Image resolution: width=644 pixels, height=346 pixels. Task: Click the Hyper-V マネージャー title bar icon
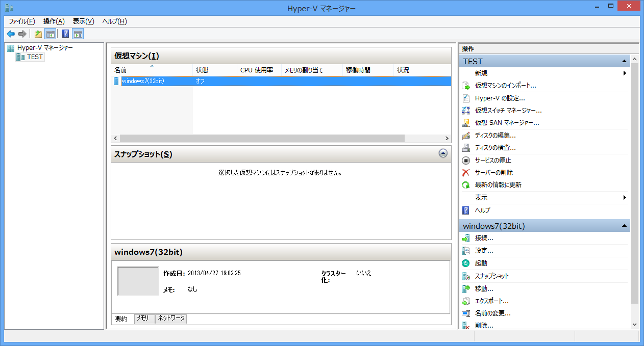click(9, 8)
